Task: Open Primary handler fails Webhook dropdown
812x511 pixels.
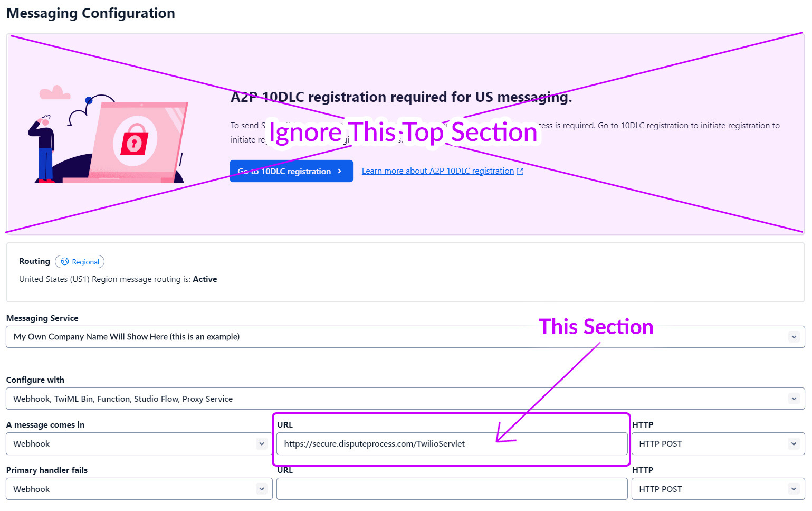Action: (139, 489)
